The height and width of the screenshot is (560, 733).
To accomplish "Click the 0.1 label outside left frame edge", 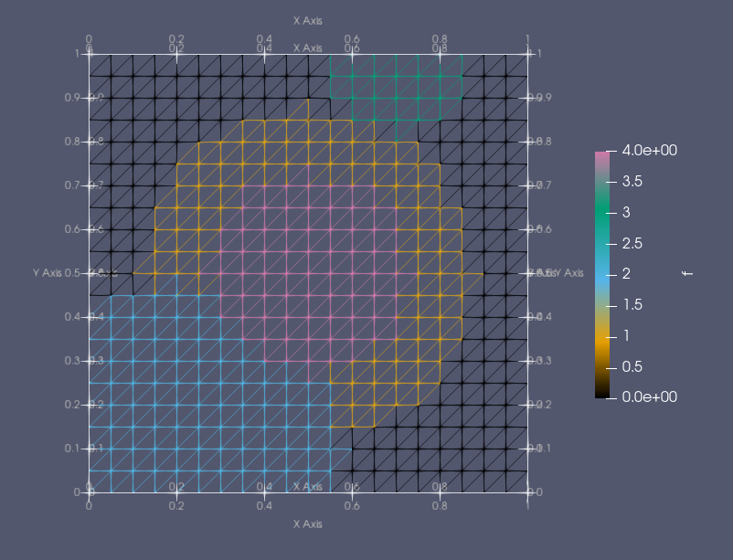I will point(72,449).
